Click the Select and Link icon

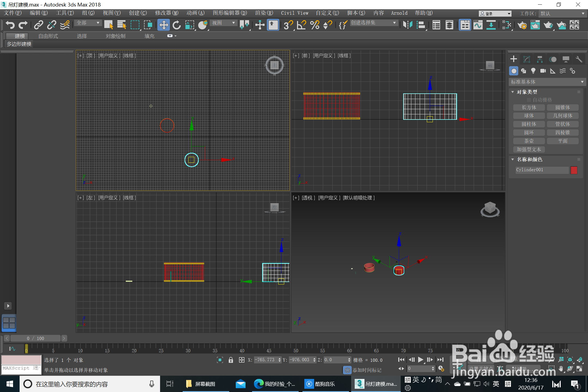[x=38, y=25]
